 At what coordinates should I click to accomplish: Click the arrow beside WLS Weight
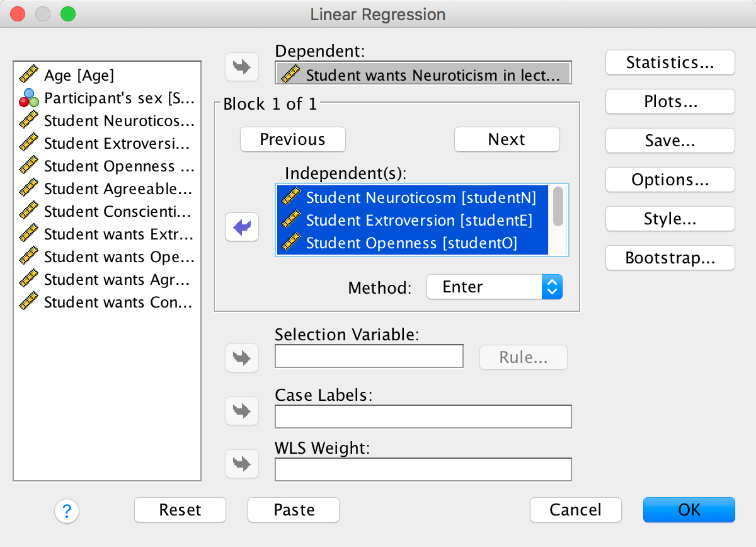pyautogui.click(x=242, y=464)
